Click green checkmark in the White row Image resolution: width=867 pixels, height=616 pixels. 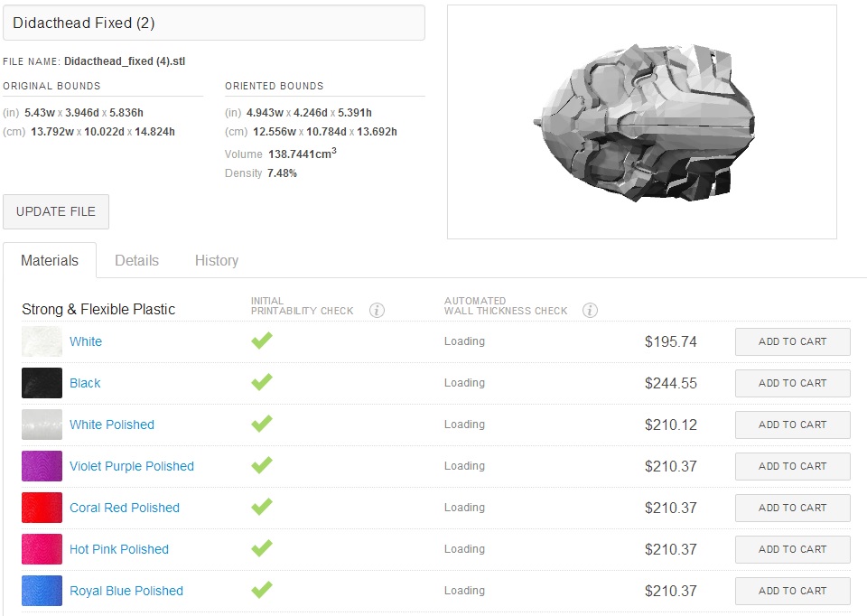[262, 341]
